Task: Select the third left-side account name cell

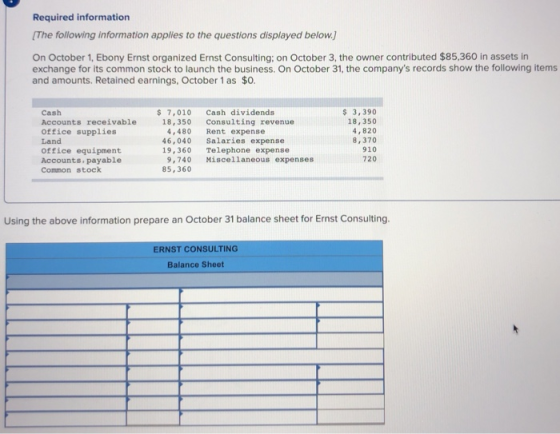Action: (x=66, y=343)
